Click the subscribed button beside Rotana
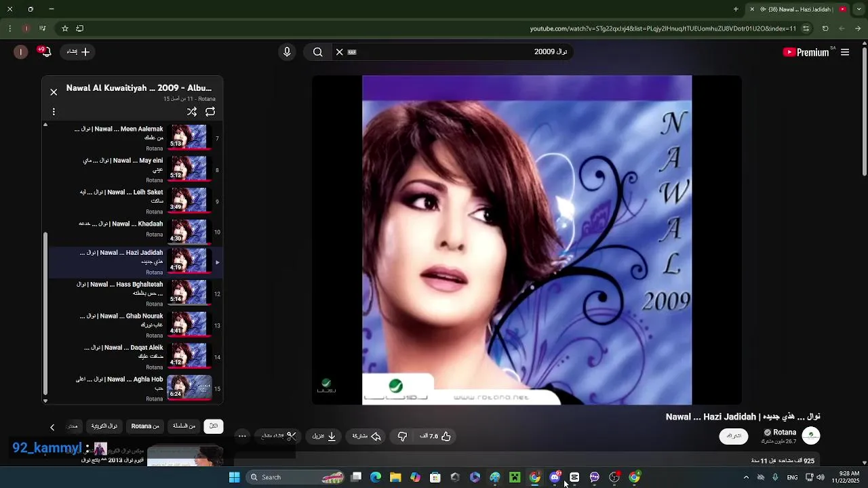 pyautogui.click(x=734, y=436)
